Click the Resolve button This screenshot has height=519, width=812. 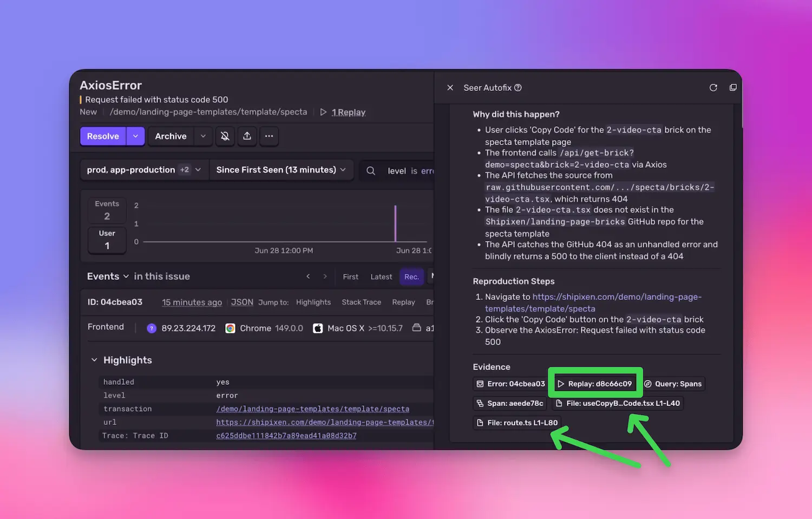(x=103, y=136)
